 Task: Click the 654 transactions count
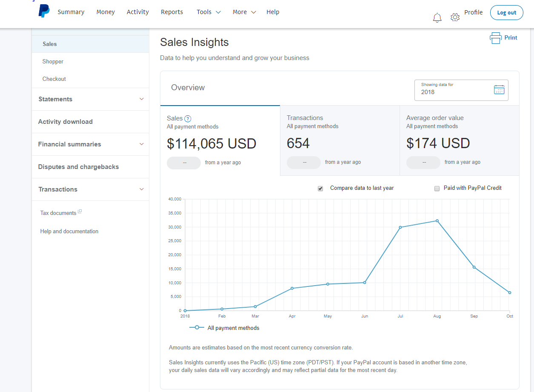coord(298,143)
